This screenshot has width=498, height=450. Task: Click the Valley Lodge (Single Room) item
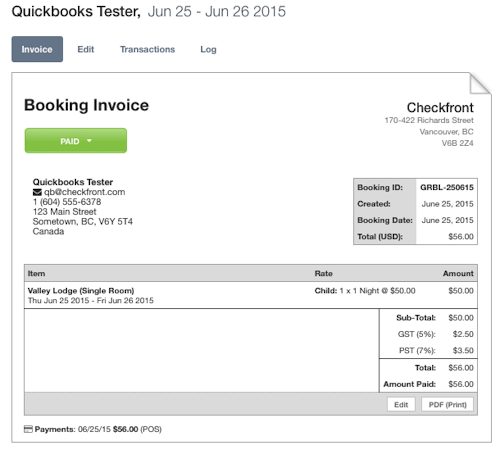(81, 291)
